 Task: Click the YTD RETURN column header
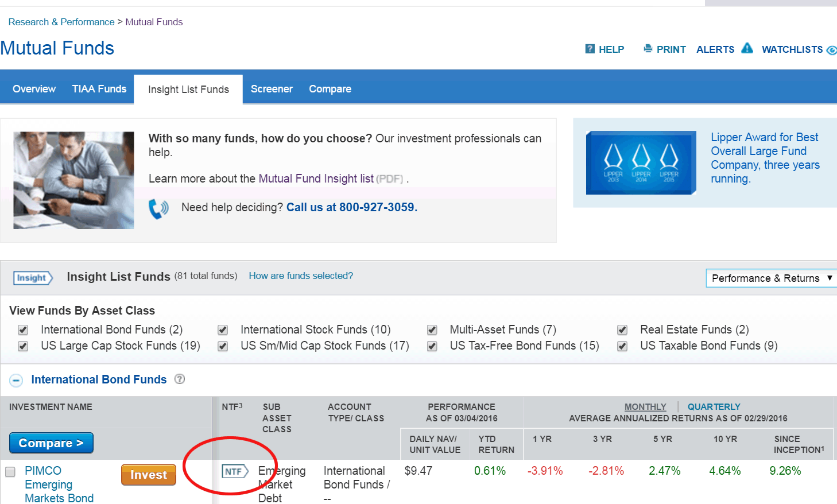(496, 444)
